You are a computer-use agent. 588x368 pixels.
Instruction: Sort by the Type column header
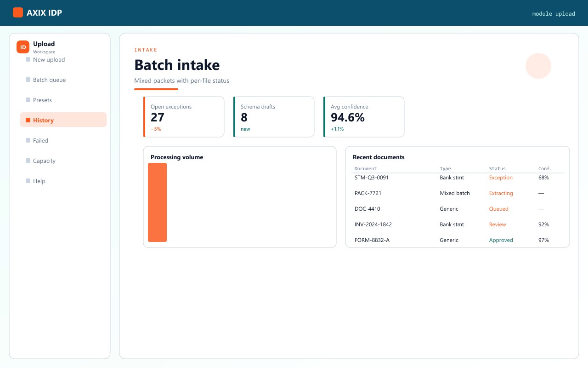pos(445,169)
